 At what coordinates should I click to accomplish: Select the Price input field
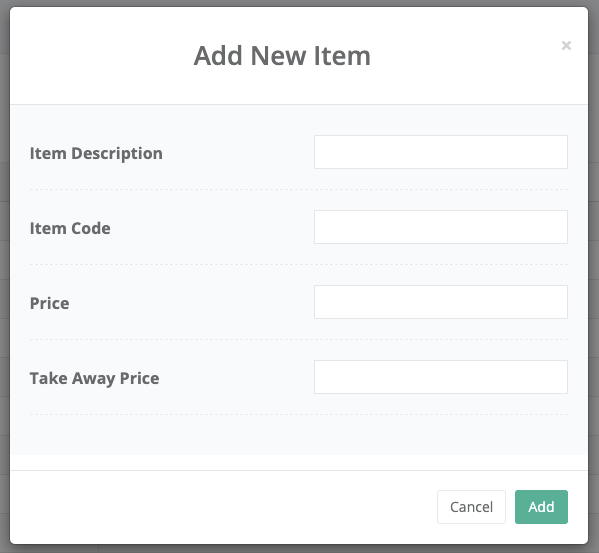click(x=441, y=302)
